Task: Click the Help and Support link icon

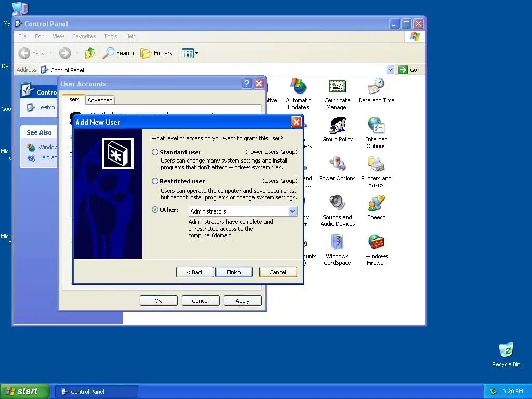Action: 31,158
